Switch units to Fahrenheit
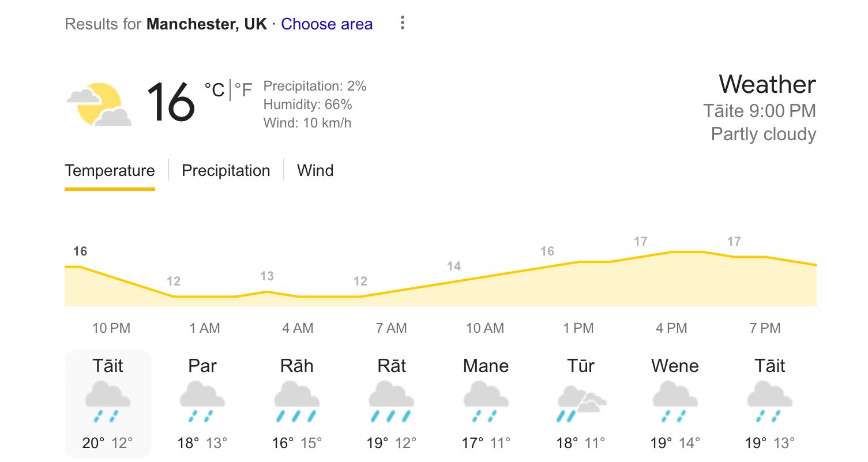This screenshot has height=462, width=868. pos(243,90)
